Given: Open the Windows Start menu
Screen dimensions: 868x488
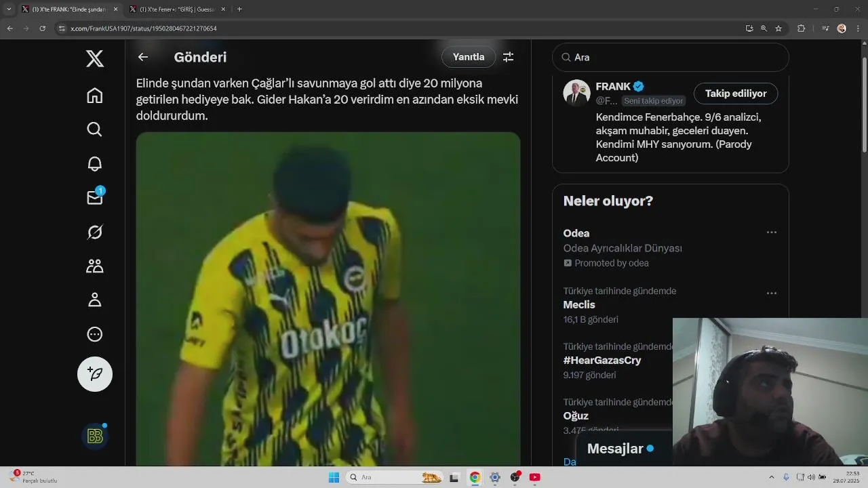Looking at the screenshot, I should tap(334, 477).
